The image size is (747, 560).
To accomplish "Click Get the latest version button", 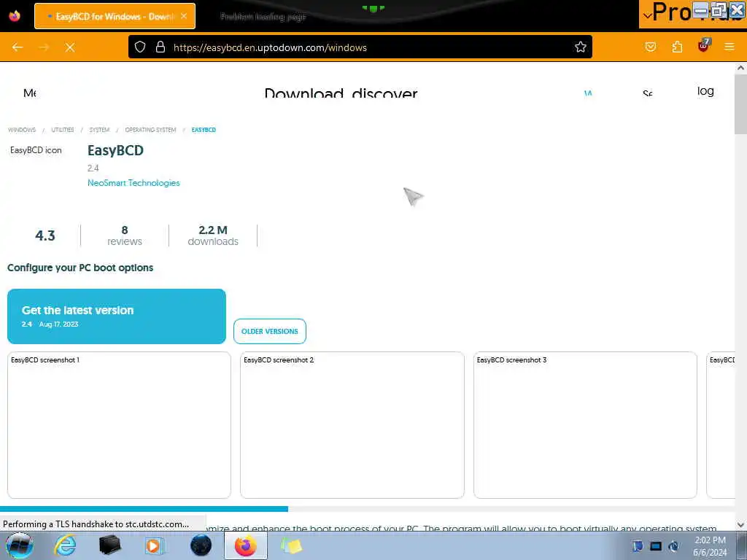I will 116,316.
